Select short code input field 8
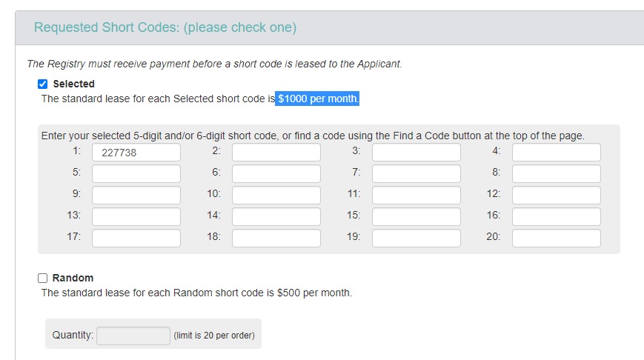Image resolution: width=644 pixels, height=360 pixels. 556,174
